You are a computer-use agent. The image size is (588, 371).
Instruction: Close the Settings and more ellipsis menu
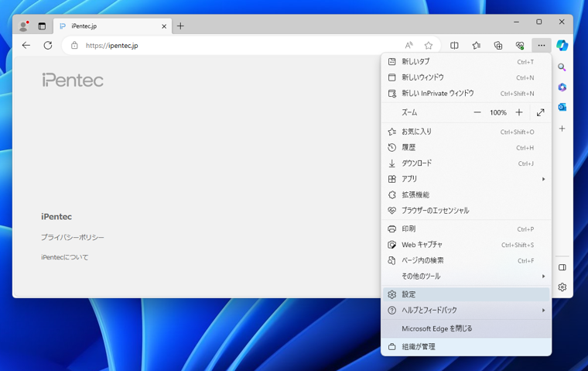coord(541,46)
